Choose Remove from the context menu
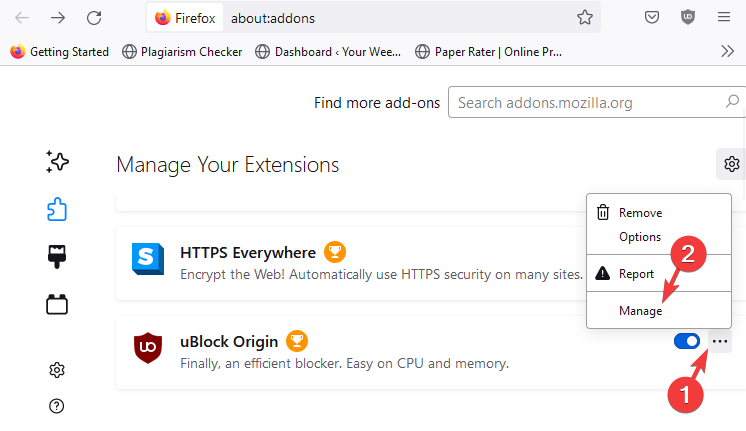Viewport: 746px width, 431px height. point(640,213)
